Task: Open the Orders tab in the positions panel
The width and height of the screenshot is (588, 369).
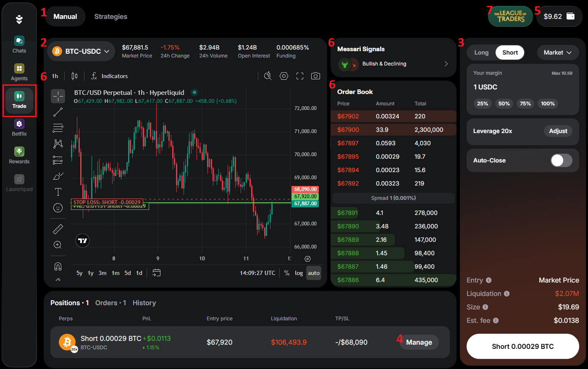Action: [x=107, y=303]
